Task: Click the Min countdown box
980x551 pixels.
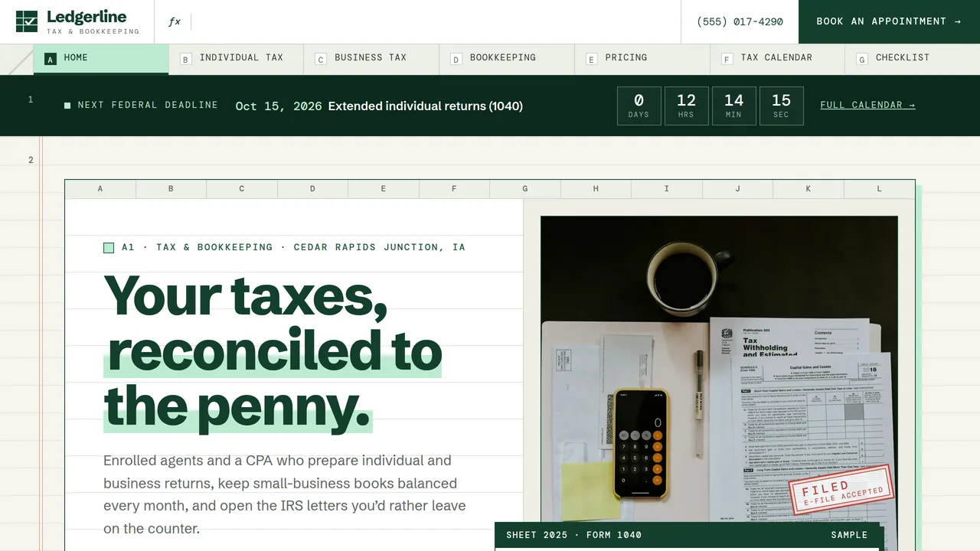Action: tap(733, 106)
